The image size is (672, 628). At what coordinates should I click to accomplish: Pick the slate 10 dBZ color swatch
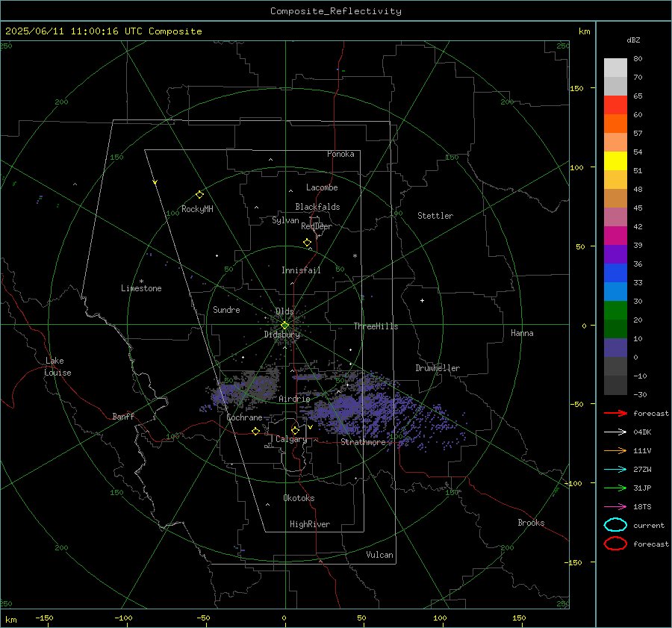(615, 348)
